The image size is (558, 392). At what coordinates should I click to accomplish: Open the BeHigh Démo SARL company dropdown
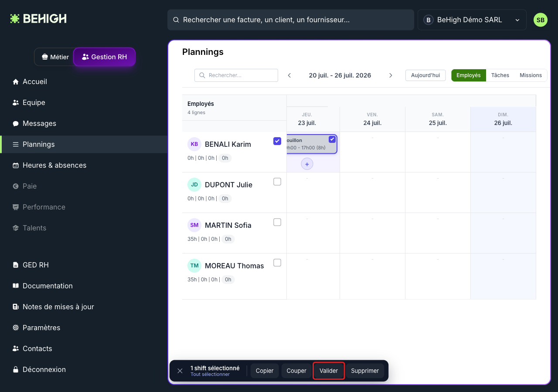coord(472,20)
